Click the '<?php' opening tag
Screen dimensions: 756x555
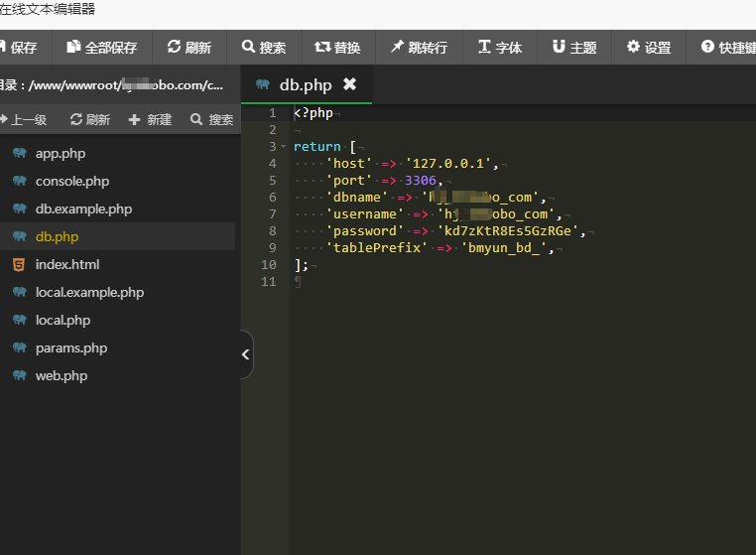(x=314, y=113)
